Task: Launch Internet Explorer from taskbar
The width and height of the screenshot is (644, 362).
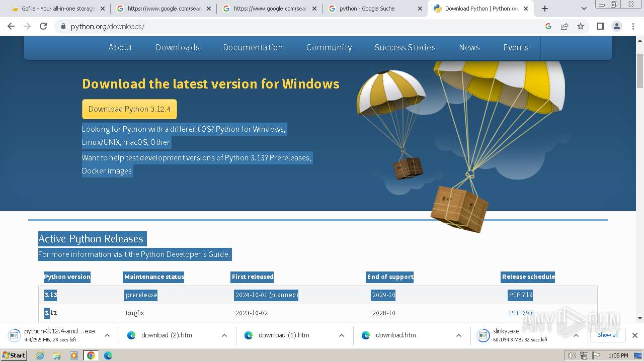Action: [40, 355]
